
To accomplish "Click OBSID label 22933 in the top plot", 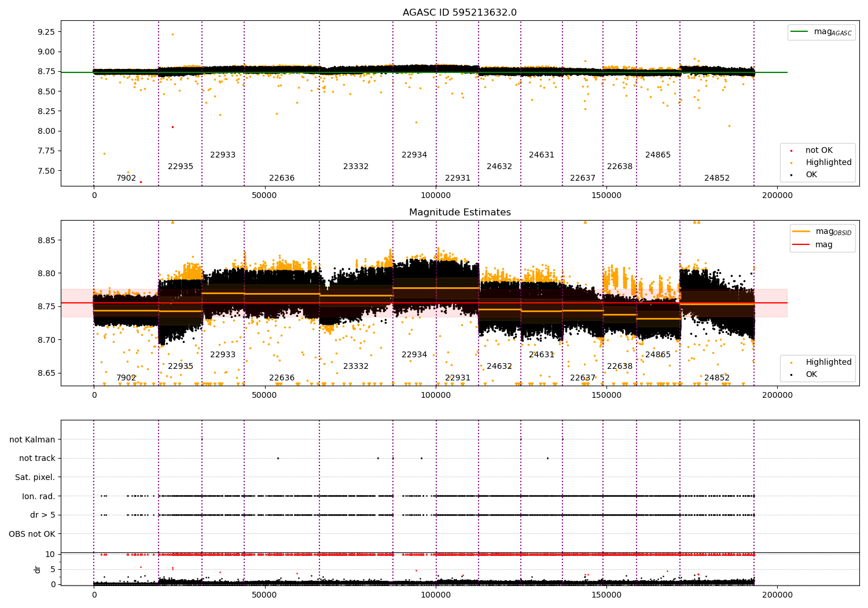I will click(x=223, y=155).
